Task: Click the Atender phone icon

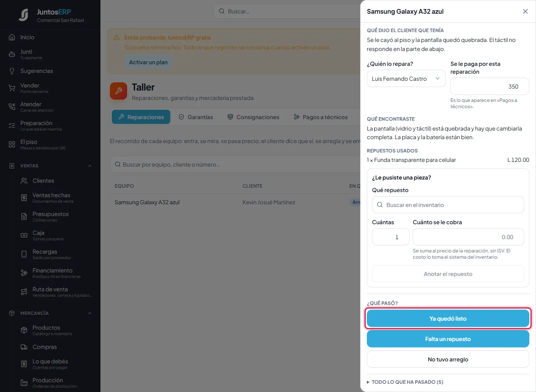Action: click(x=12, y=107)
